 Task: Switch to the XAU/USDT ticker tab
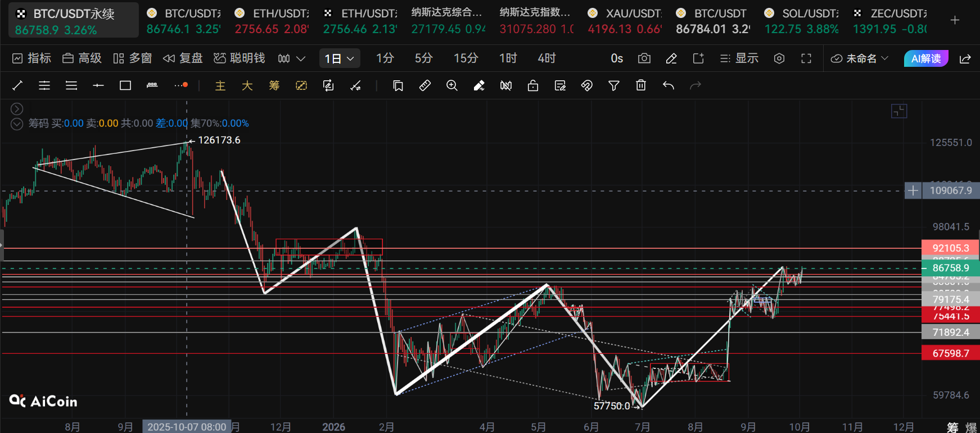[x=624, y=21]
